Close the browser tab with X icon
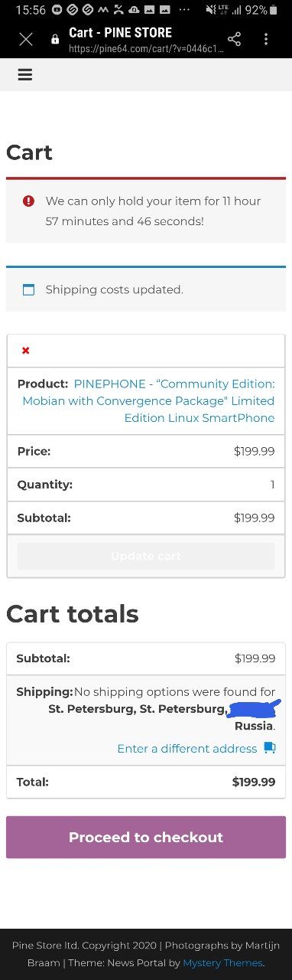Screen dimensions: 292x980 pyautogui.click(x=26, y=39)
